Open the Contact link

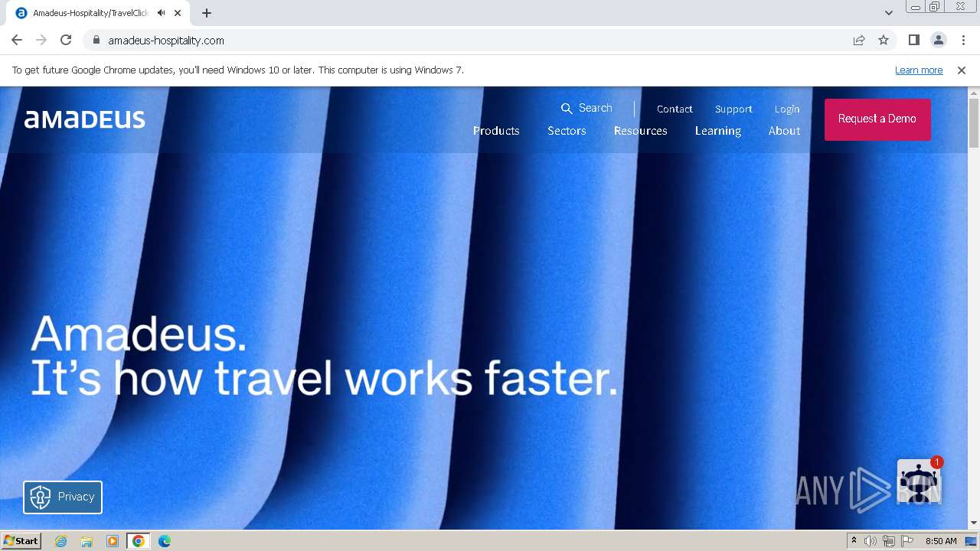point(675,109)
